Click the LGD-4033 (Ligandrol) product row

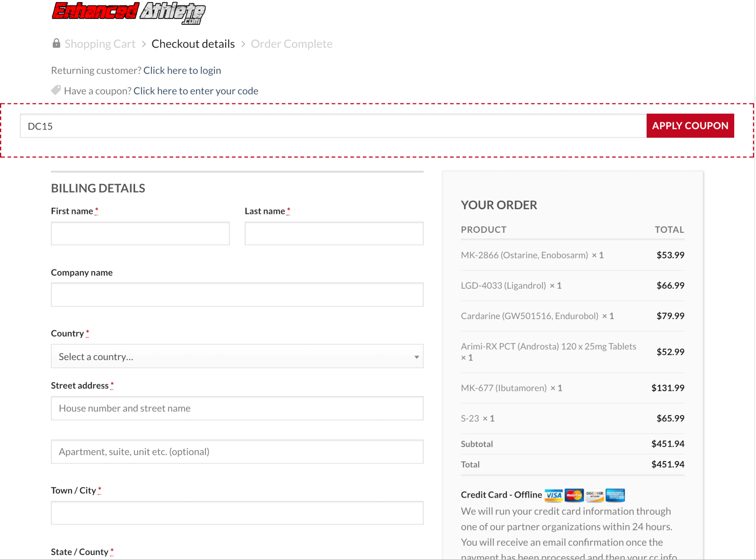(573, 286)
